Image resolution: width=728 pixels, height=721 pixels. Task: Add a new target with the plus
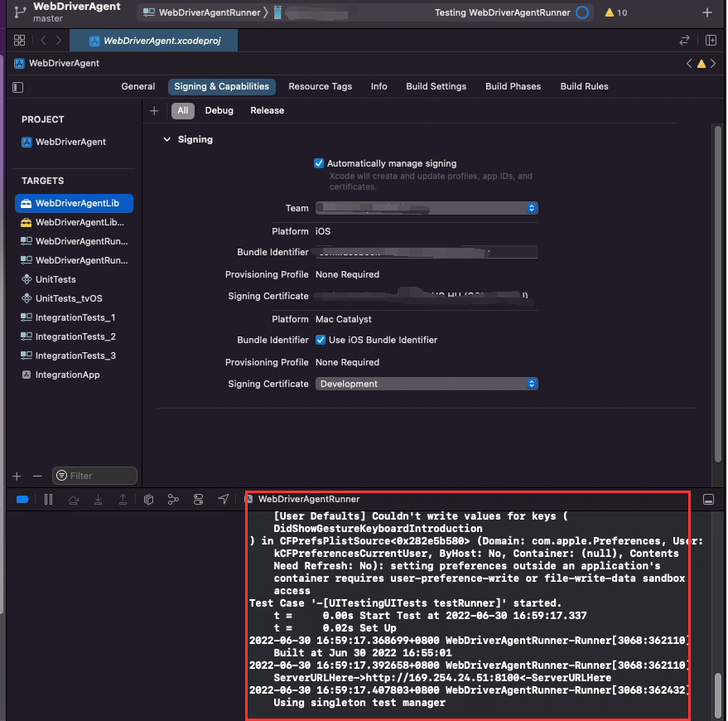[17, 477]
